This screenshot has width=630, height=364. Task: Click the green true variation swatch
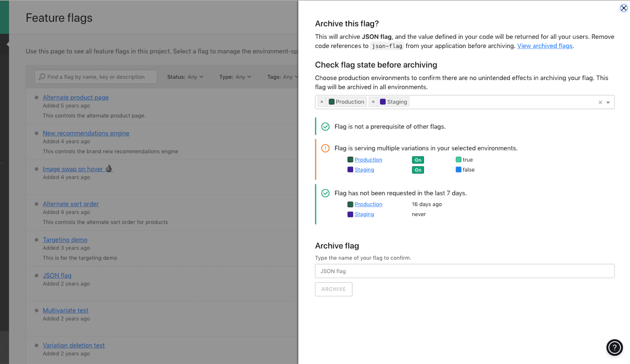click(x=458, y=160)
